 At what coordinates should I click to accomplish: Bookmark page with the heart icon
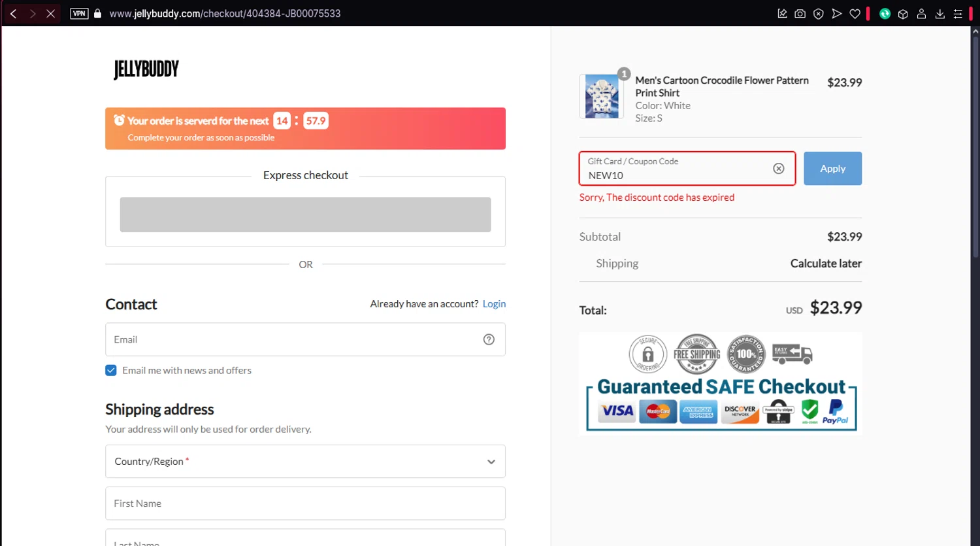pyautogui.click(x=855, y=14)
